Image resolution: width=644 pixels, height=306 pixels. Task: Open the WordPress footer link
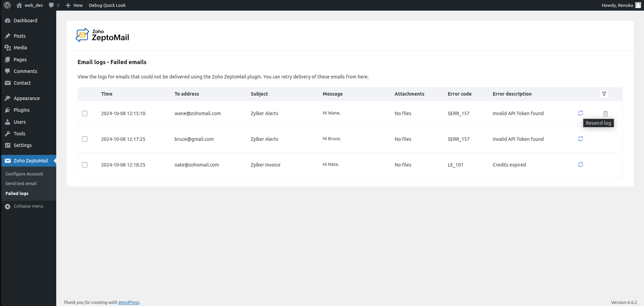coord(129,302)
